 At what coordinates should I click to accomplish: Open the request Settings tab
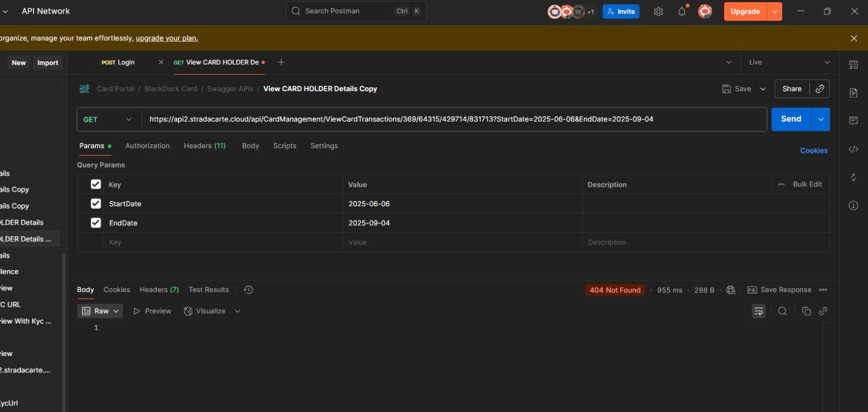point(324,145)
